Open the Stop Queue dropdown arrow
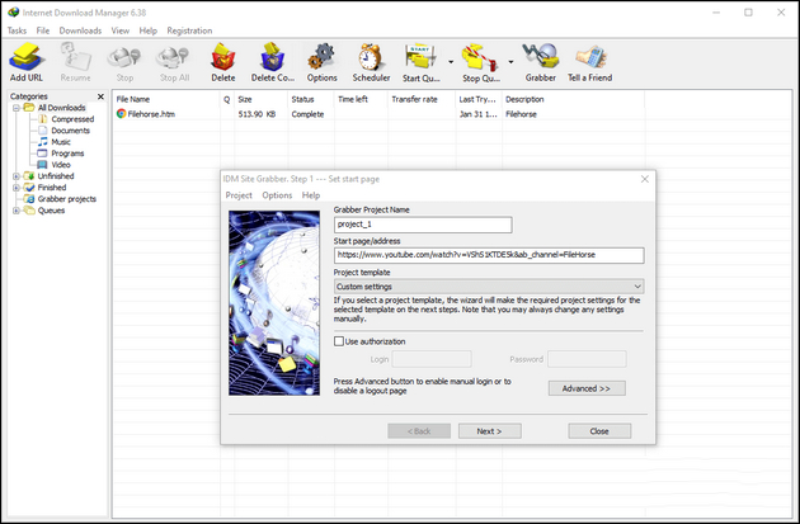This screenshot has width=800, height=524. click(x=511, y=62)
